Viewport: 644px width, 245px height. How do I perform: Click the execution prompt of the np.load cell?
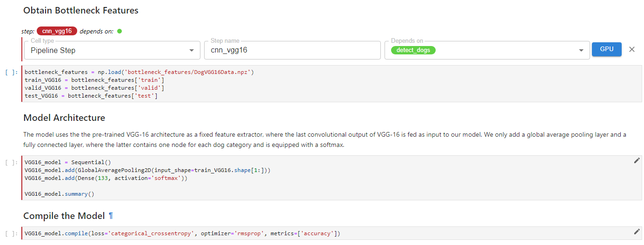tap(12, 73)
